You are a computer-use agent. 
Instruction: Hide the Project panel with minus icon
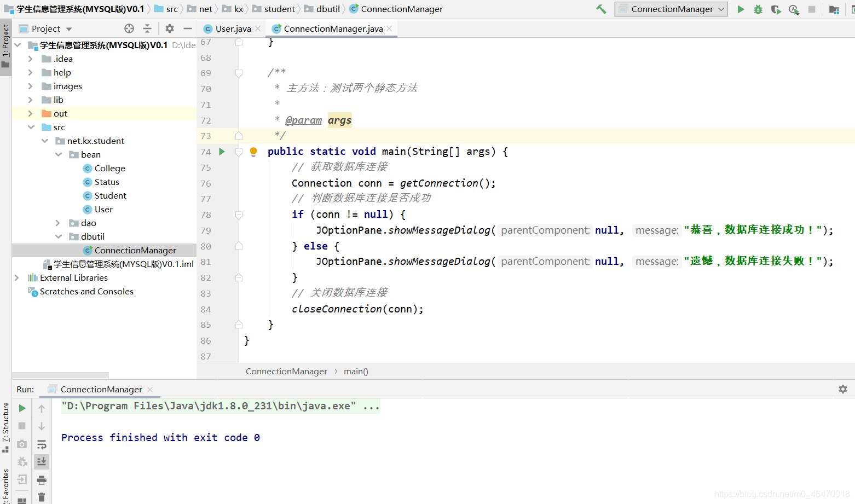tap(188, 28)
